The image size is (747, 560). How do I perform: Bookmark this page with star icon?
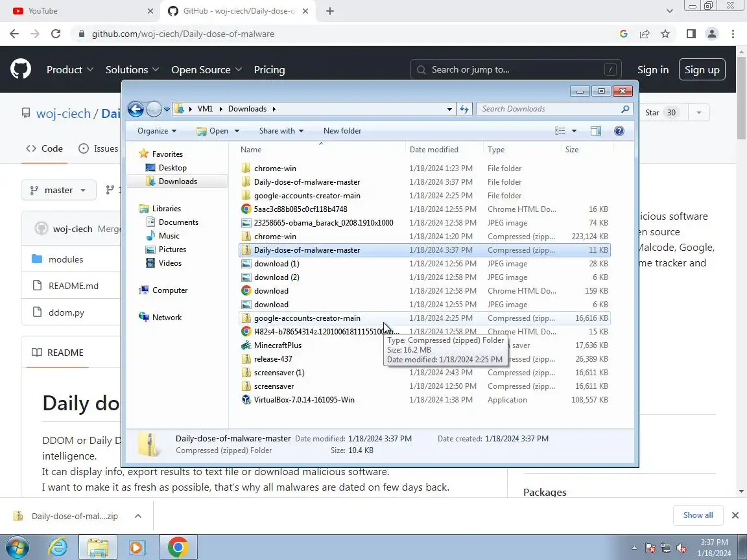(665, 34)
